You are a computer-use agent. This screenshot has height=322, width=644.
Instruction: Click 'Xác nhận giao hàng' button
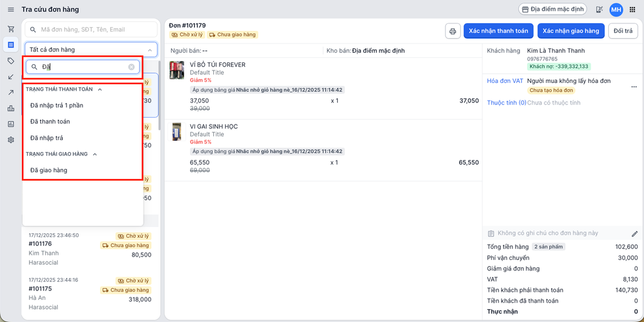click(x=571, y=31)
